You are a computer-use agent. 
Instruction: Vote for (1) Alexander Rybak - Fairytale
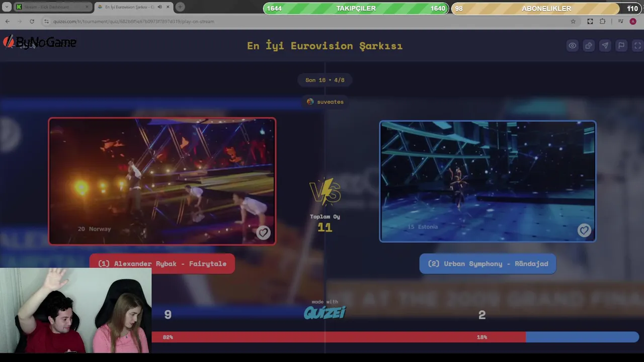click(162, 263)
